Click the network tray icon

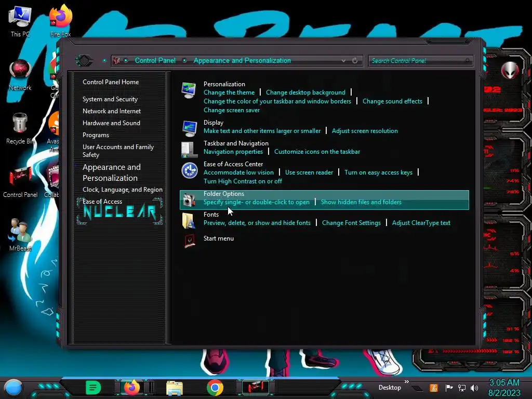(x=462, y=388)
